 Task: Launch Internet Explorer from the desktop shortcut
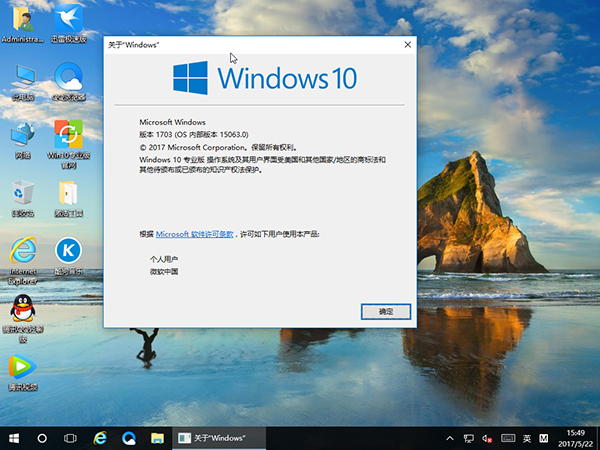pyautogui.click(x=22, y=250)
